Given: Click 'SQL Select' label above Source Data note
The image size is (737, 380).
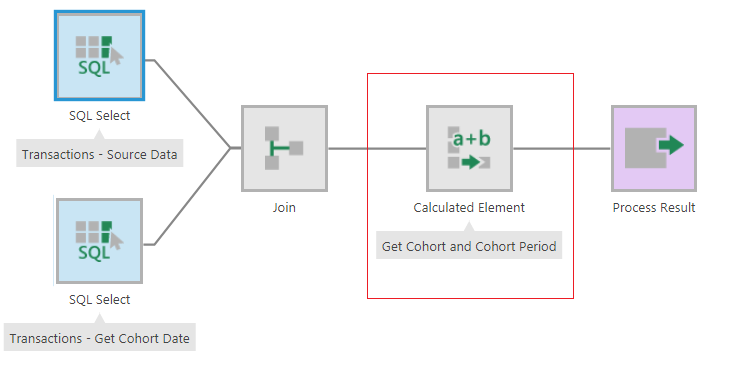Looking at the screenshot, I should pyautogui.click(x=99, y=116).
